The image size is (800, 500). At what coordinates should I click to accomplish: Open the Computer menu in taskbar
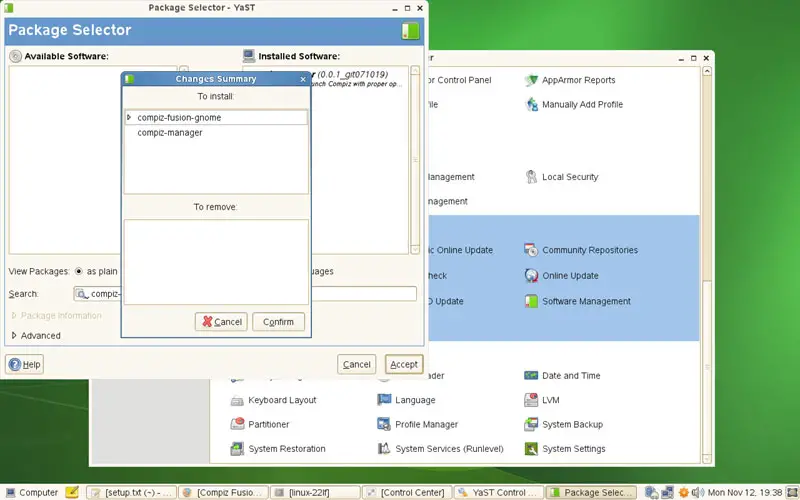point(32,492)
